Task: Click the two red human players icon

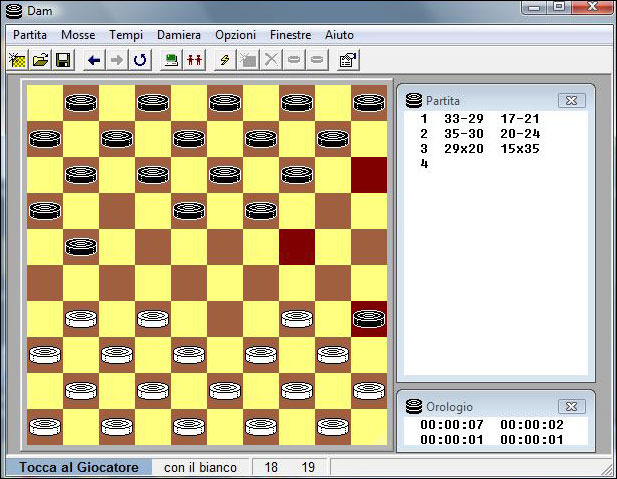Action: (x=195, y=60)
